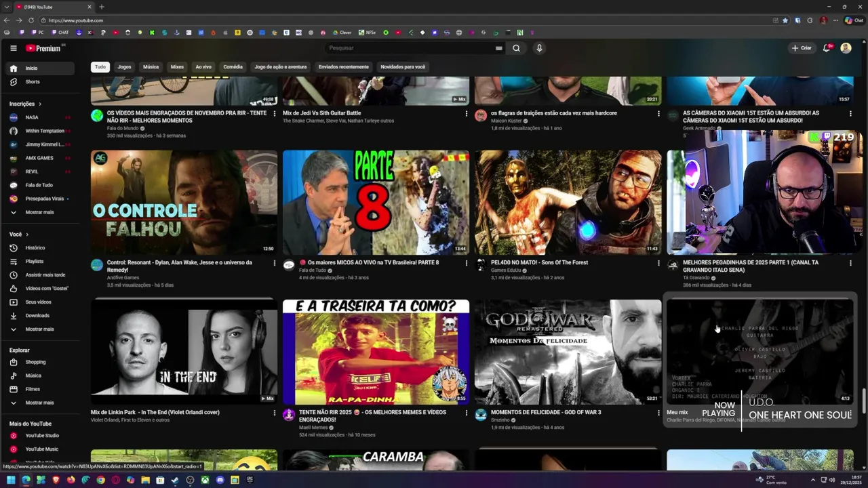Open Shopping under Explorar

[41, 362]
